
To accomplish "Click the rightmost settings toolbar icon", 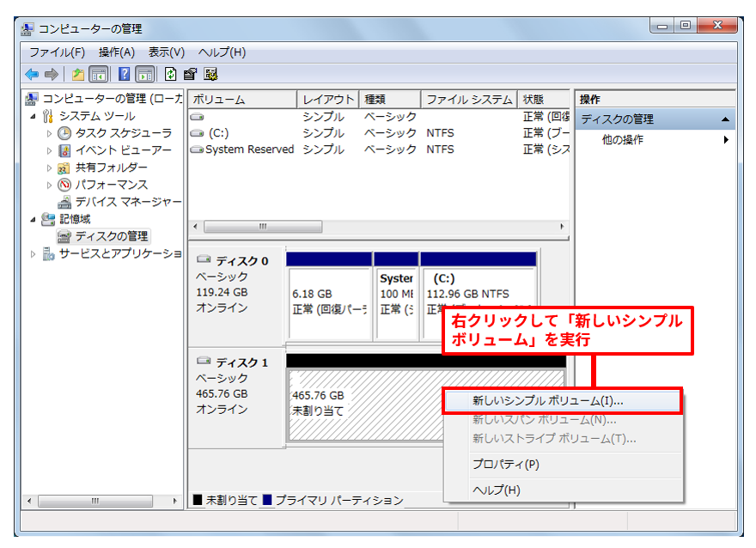I will click(210, 74).
